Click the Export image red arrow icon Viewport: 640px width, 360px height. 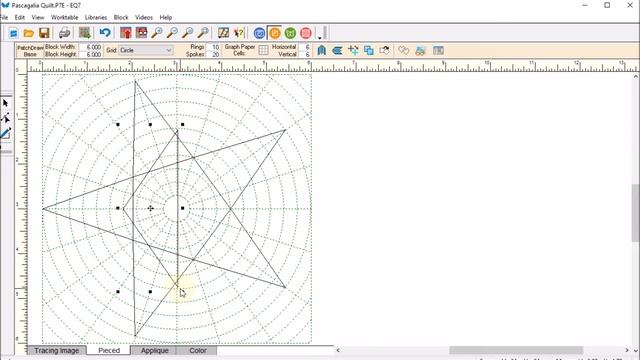tap(126, 33)
